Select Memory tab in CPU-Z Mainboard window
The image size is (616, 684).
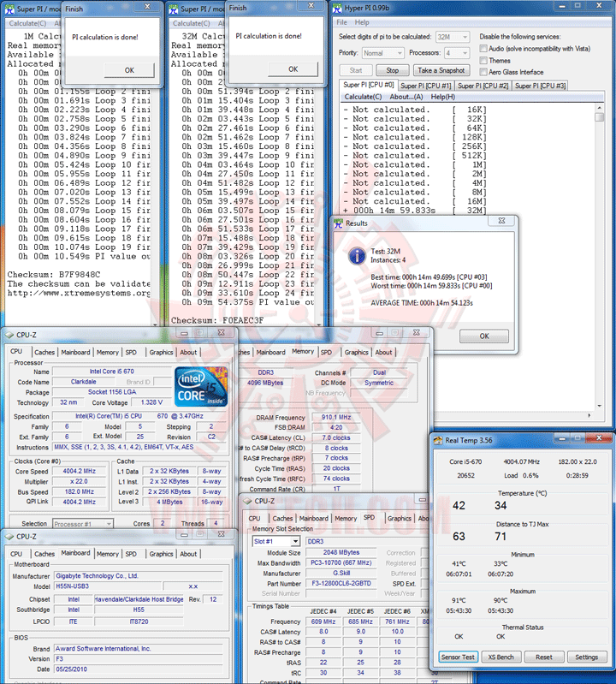coord(107,554)
